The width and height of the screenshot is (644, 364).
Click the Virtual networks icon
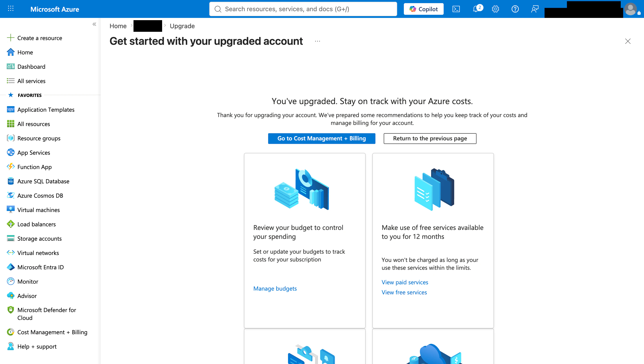coord(11,253)
